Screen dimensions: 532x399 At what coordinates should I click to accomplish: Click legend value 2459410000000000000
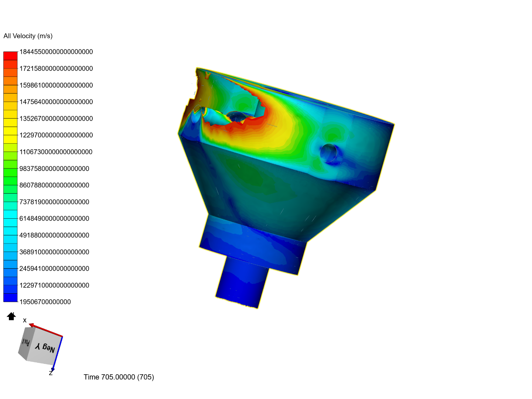click(x=54, y=269)
